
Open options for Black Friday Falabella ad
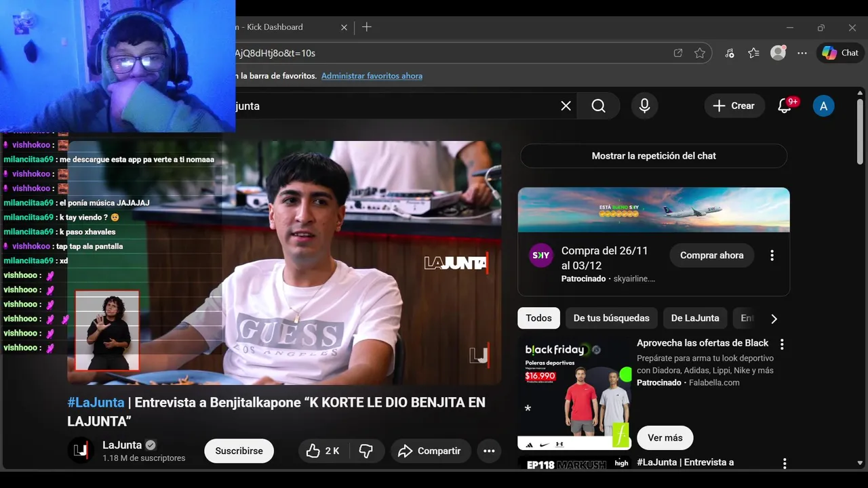click(782, 344)
